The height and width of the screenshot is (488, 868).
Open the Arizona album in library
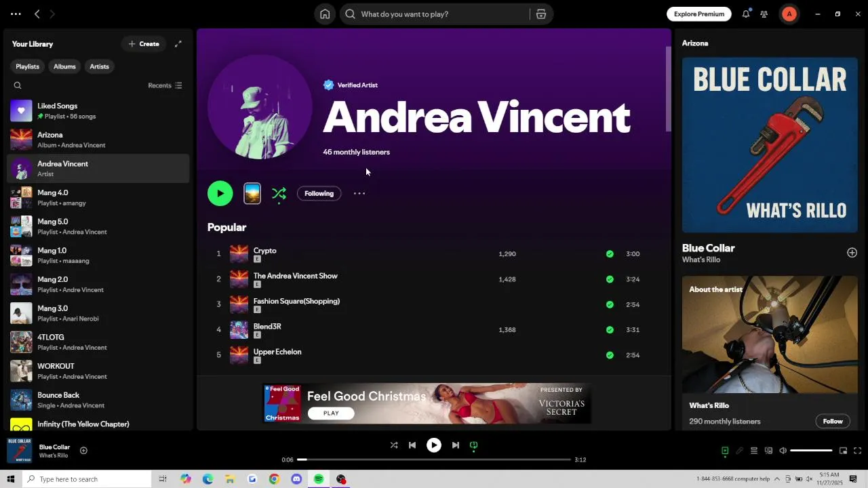point(98,140)
